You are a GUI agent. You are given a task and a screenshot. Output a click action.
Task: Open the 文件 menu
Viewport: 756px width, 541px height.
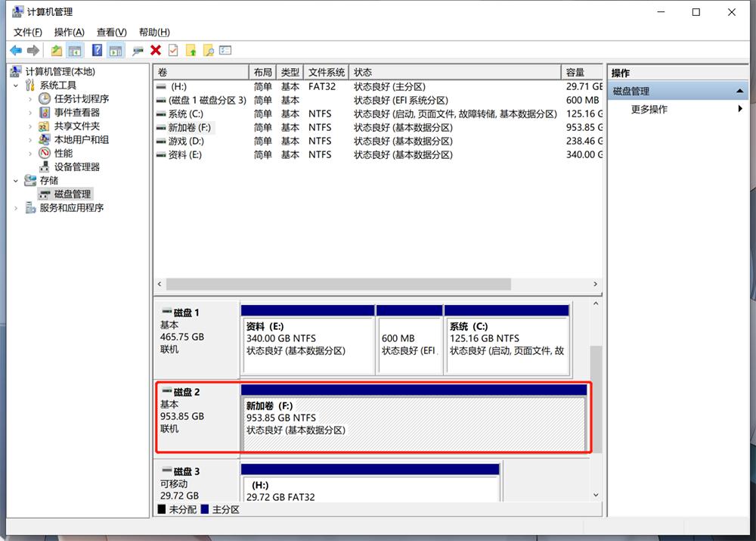pos(26,32)
